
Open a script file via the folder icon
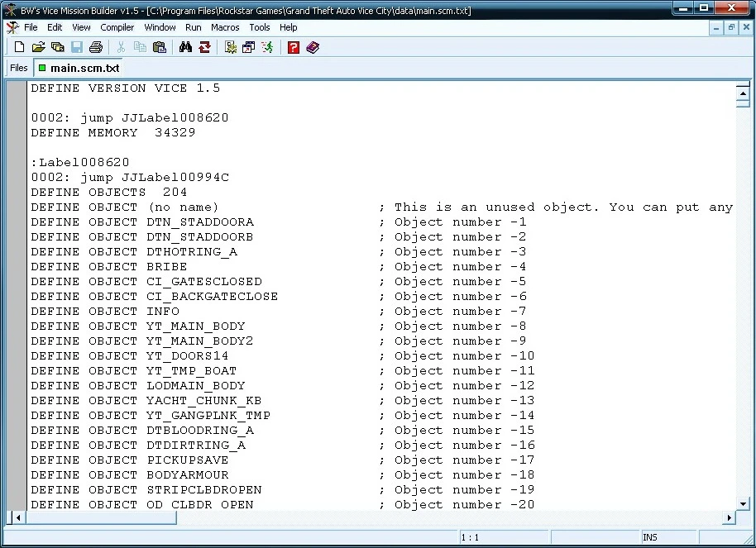pos(38,47)
